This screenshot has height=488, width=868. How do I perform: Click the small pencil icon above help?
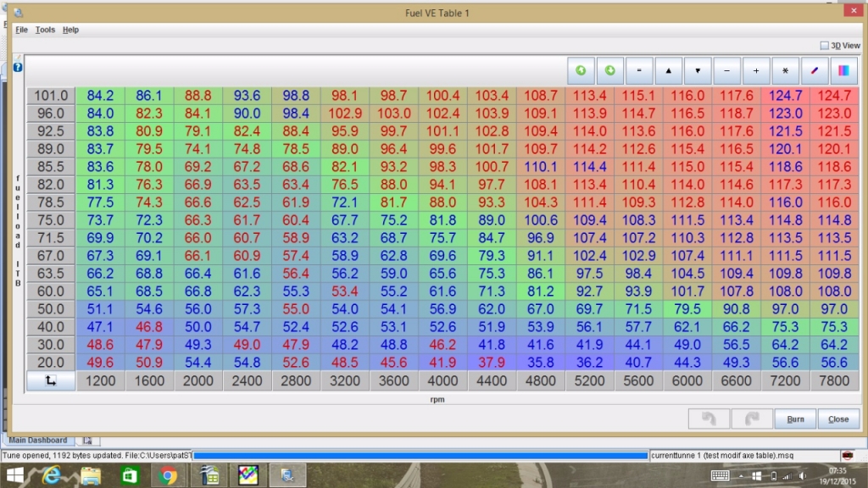tap(17, 58)
